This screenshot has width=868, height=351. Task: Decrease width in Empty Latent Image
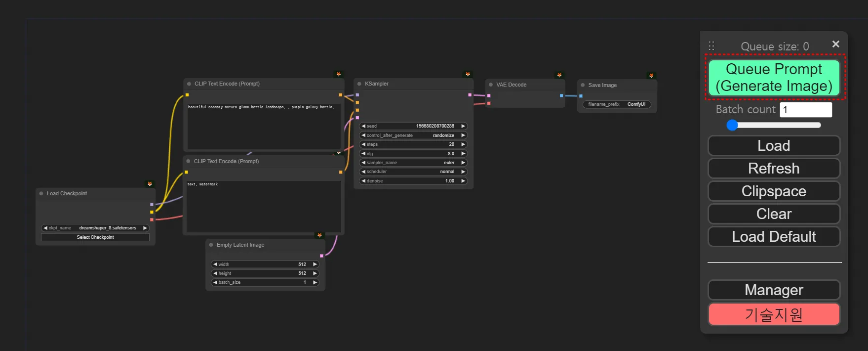215,264
